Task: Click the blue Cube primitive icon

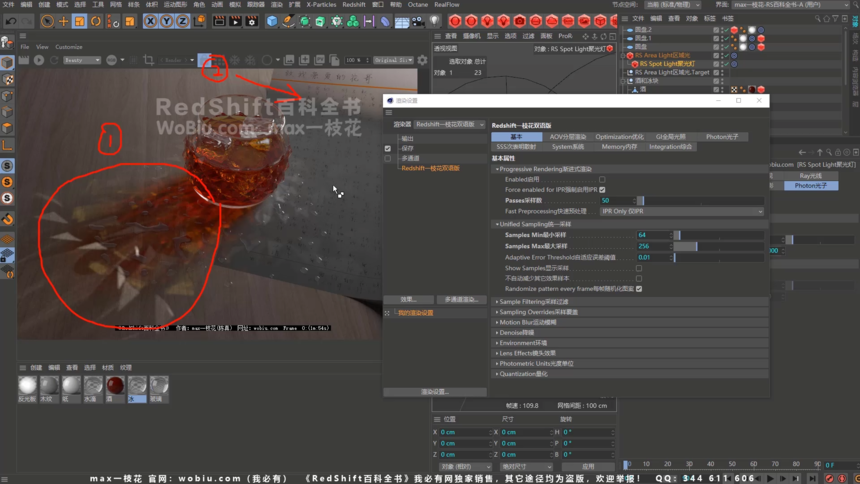Action: (272, 21)
